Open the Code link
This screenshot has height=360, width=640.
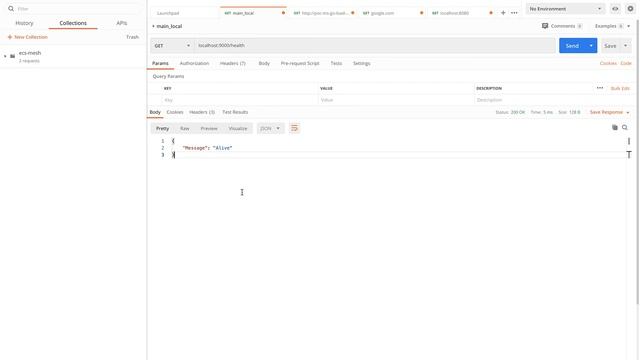coord(626,64)
